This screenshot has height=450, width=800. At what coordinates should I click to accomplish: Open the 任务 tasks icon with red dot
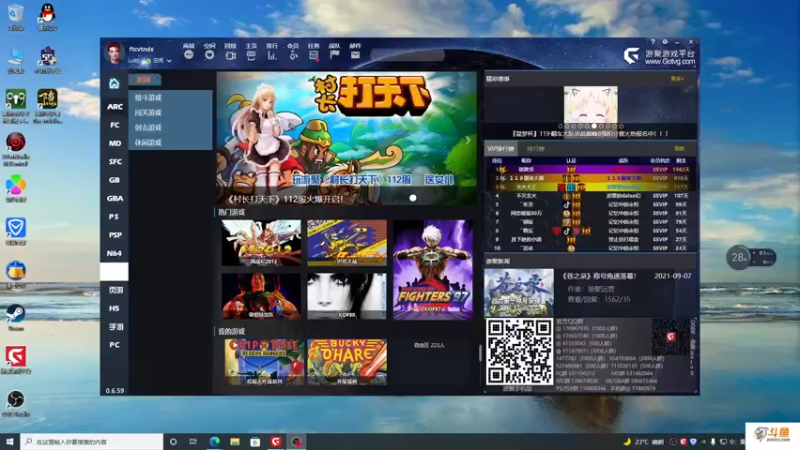pyautogui.click(x=314, y=55)
